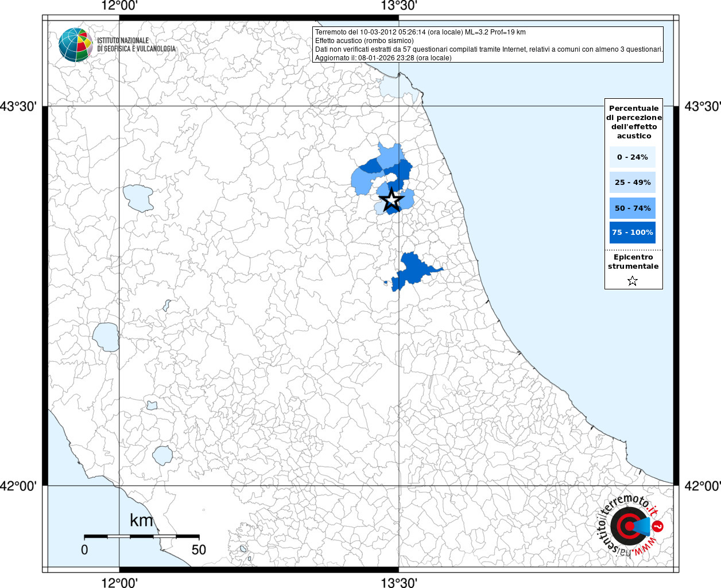
Task: Click the 'Epicentro strumentale' legend label
Action: [x=633, y=262]
